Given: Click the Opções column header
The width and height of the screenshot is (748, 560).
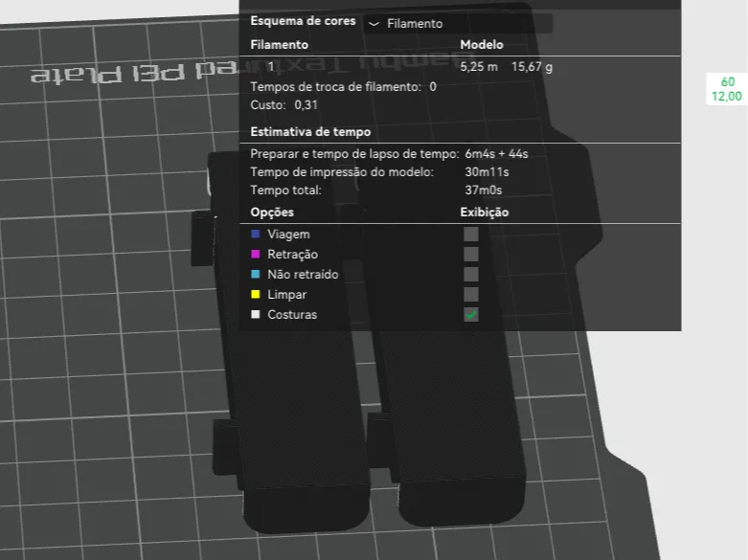Looking at the screenshot, I should [272, 213].
